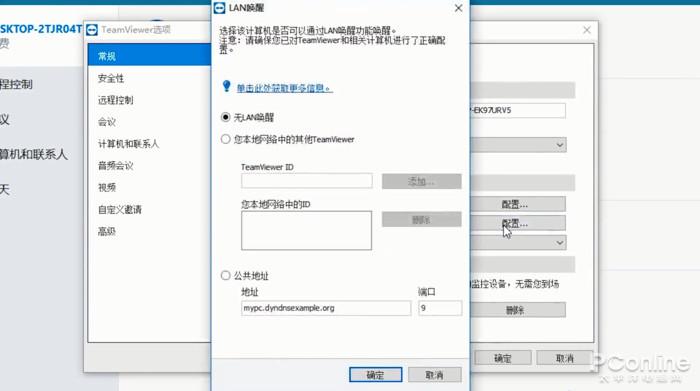
Task: Choose 您本地网络中的其他TeamViewer radio option
Action: 225,139
